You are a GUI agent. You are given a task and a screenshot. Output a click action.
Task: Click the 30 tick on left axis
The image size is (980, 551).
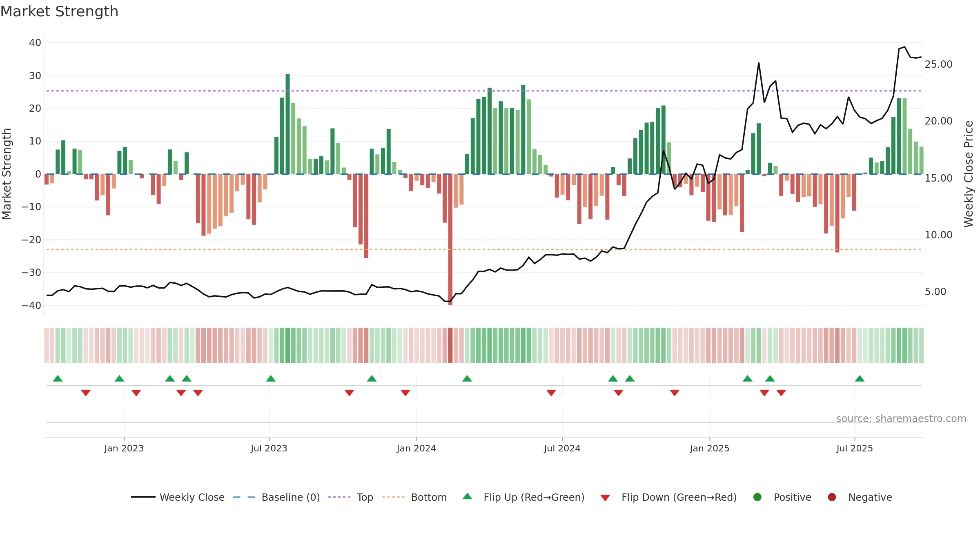pyautogui.click(x=35, y=76)
